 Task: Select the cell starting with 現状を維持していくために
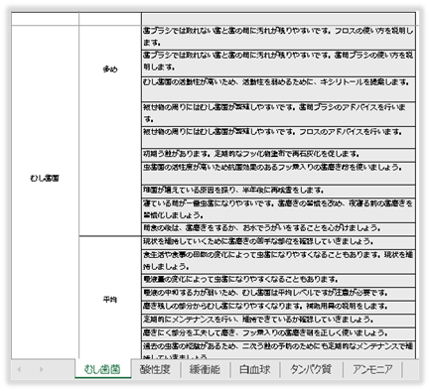coord(278,242)
